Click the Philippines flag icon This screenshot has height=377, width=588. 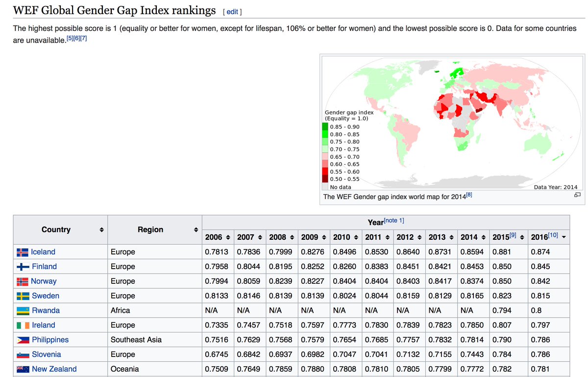(x=23, y=340)
